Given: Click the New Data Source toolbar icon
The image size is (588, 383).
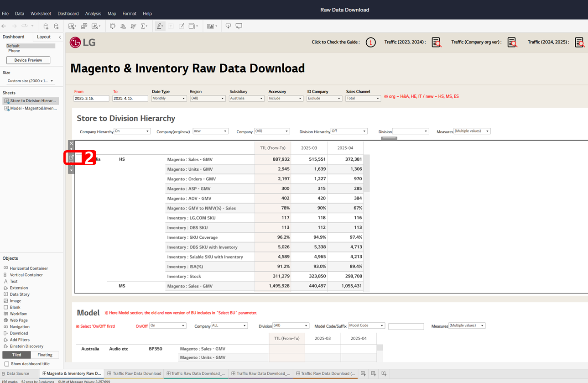Looking at the screenshot, I should tap(46, 26).
